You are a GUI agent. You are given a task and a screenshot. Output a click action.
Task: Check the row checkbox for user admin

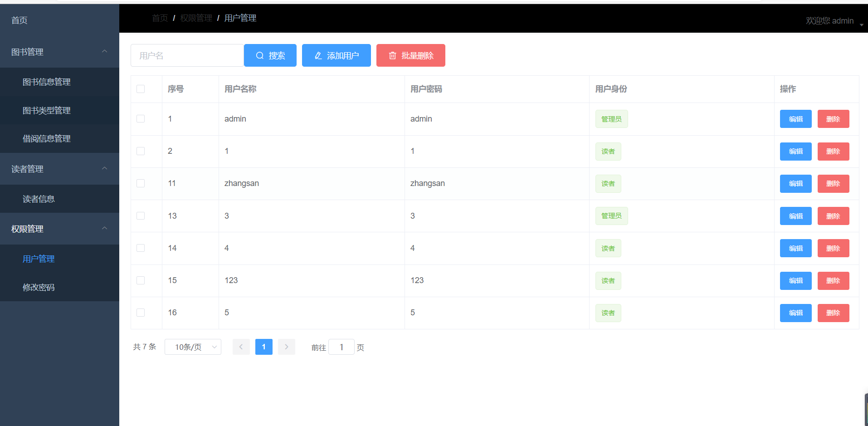click(x=141, y=119)
